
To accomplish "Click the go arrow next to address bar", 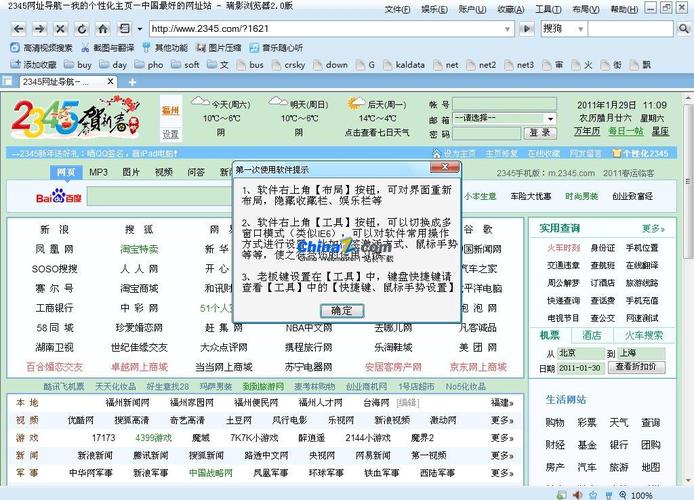I will [x=526, y=29].
